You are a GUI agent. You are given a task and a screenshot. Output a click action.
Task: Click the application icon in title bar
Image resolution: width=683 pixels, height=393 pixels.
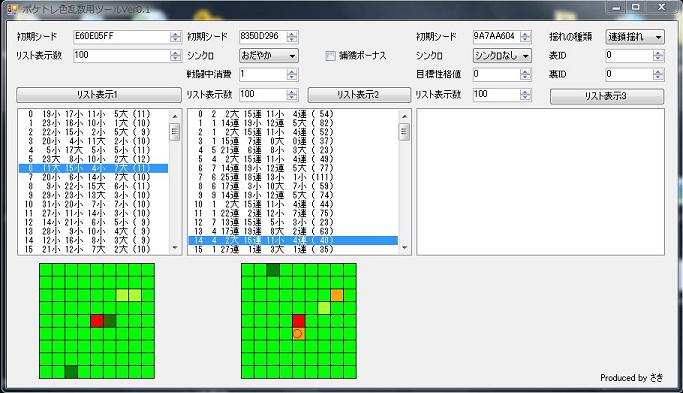point(12,8)
